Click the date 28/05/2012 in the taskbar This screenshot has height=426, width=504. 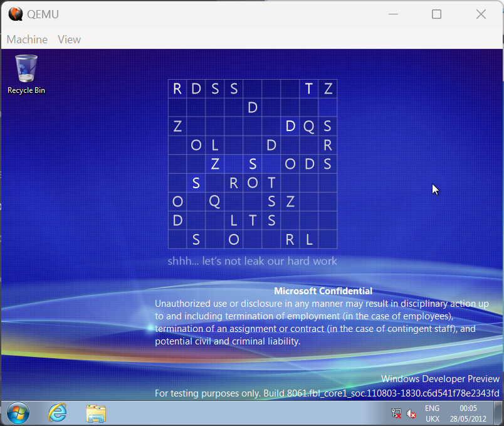coord(468,419)
